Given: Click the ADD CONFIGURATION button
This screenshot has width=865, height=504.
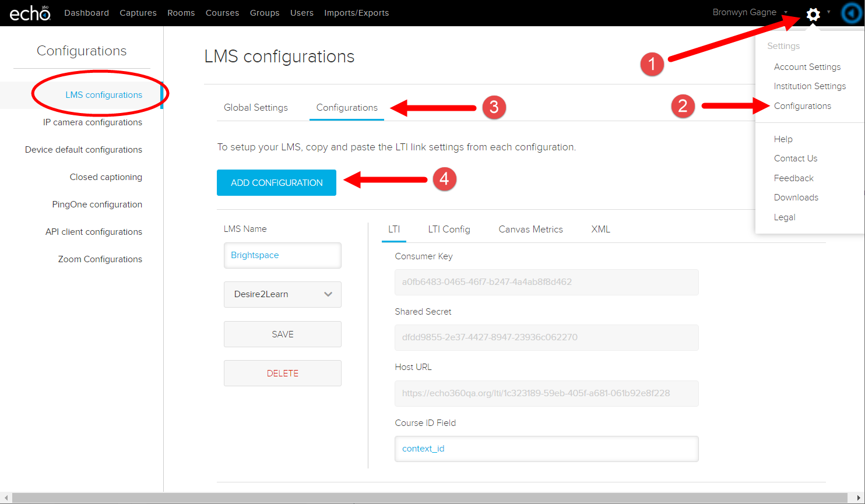Looking at the screenshot, I should (276, 182).
